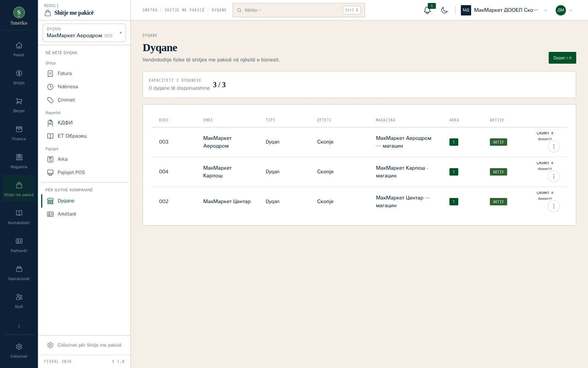
Task: Open the Financa module
Action: click(x=19, y=133)
